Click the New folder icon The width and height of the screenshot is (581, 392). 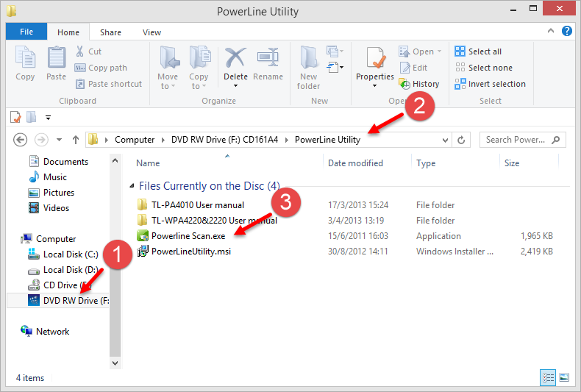[x=308, y=58]
